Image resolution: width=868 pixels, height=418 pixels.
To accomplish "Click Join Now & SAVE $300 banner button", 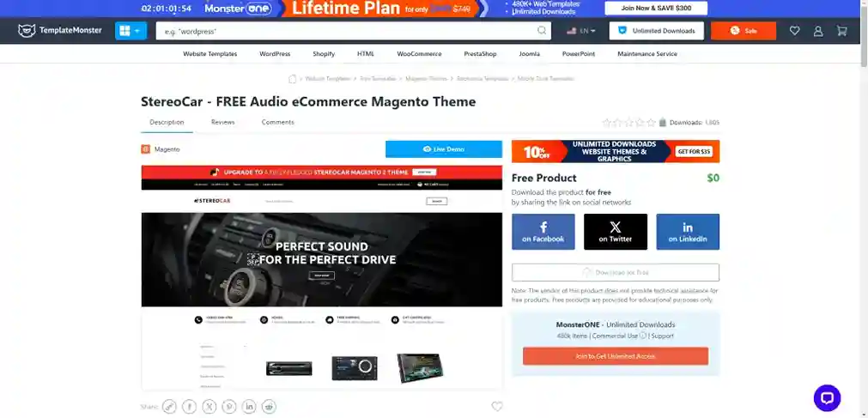I will (x=656, y=9).
